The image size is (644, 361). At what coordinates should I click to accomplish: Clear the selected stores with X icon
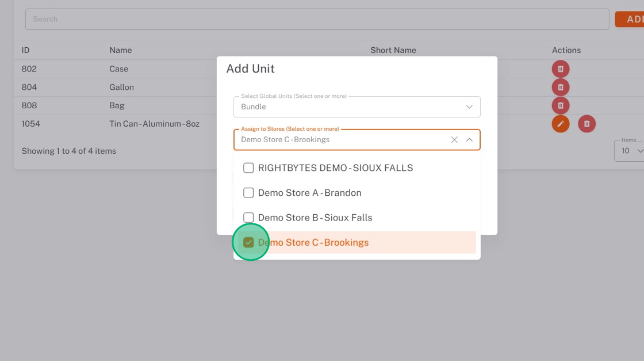coord(454,140)
